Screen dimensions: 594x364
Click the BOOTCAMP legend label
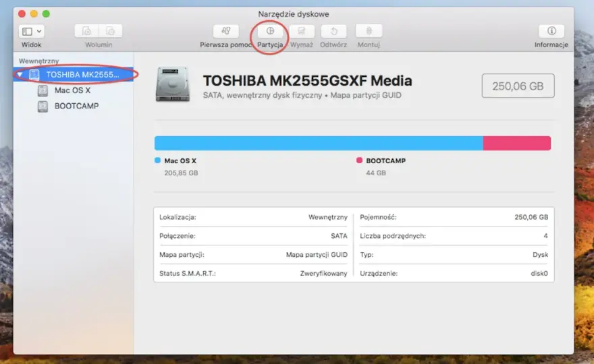pos(385,161)
